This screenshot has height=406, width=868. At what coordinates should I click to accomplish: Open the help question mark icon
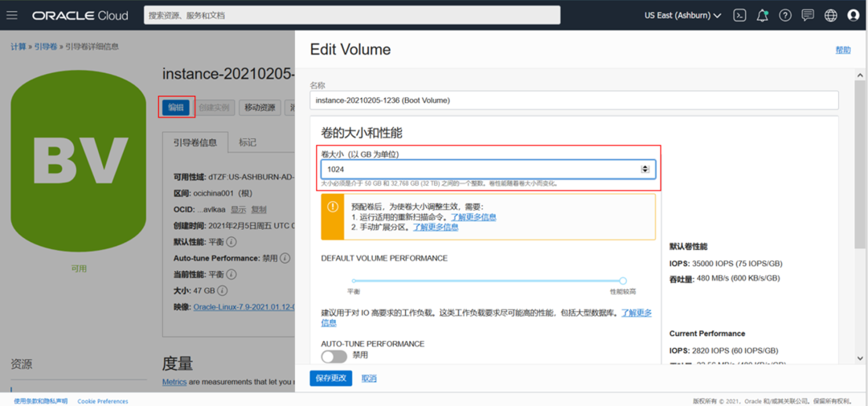click(785, 15)
